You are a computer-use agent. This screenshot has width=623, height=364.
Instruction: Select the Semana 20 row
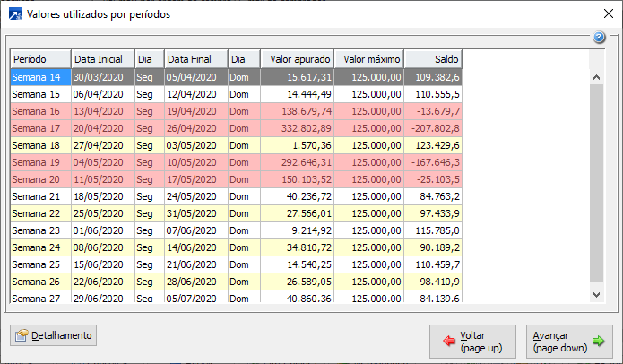click(x=236, y=179)
